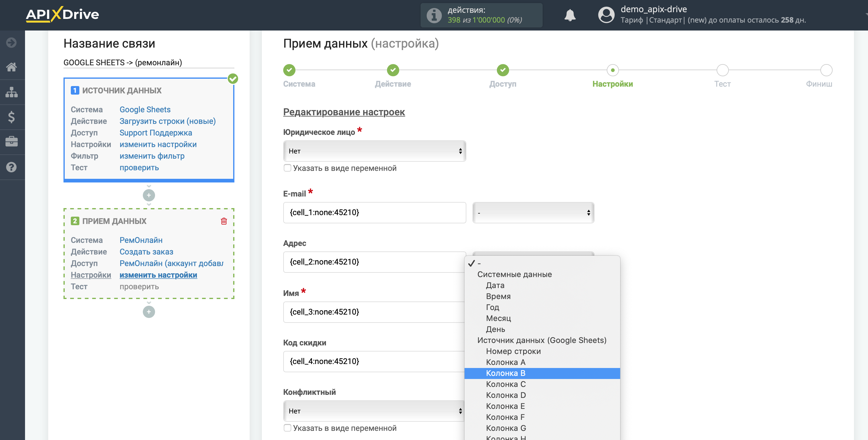Select Дата in dropdown list
The width and height of the screenshot is (868, 440).
click(542, 285)
